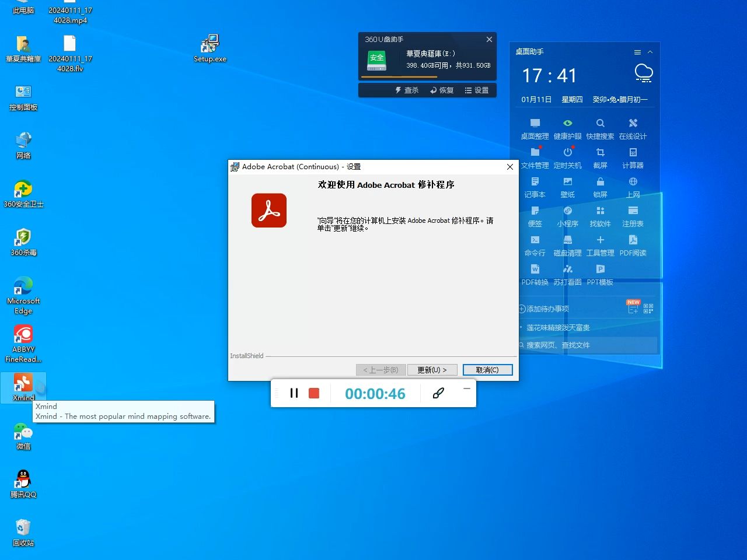Screen dimensions: 747x560
Task: Open 设置 in 360 U盘助手
Action: pyautogui.click(x=477, y=90)
